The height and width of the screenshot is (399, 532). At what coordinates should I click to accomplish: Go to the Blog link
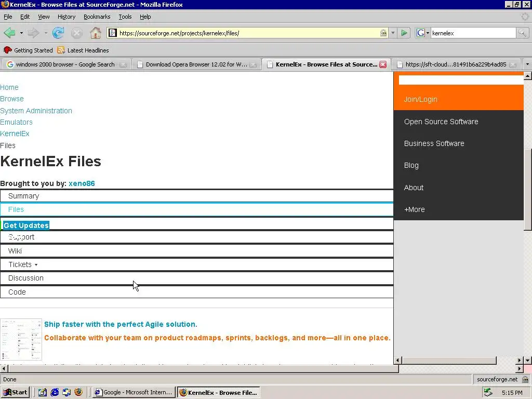(411, 166)
